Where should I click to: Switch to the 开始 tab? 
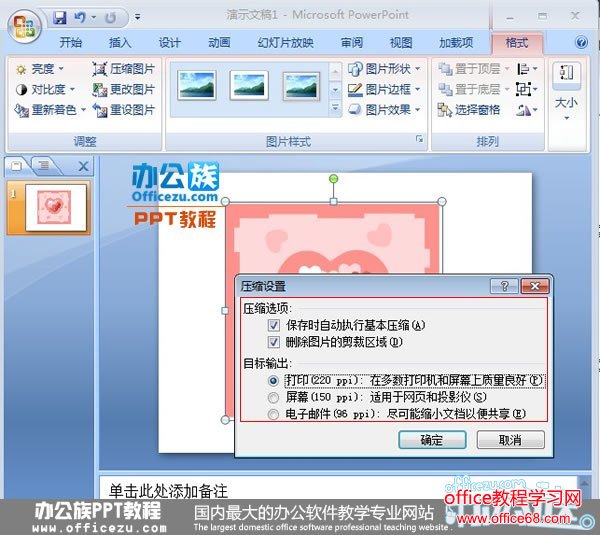pos(71,42)
